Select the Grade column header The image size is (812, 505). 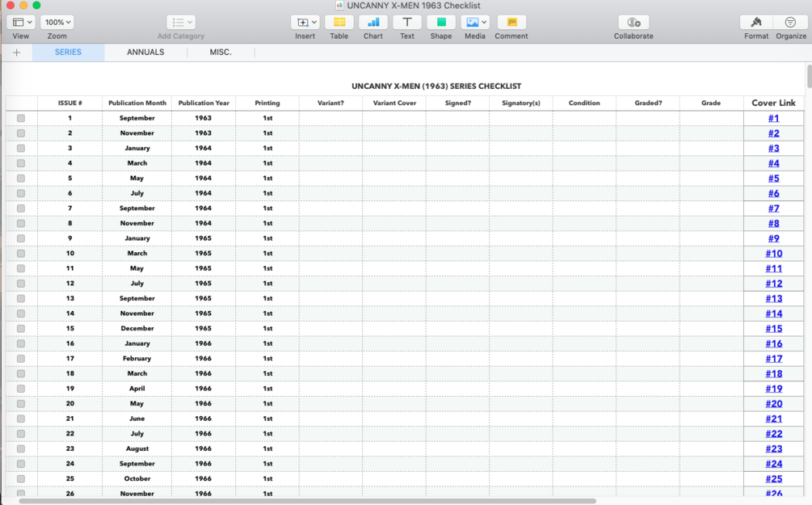[711, 103]
